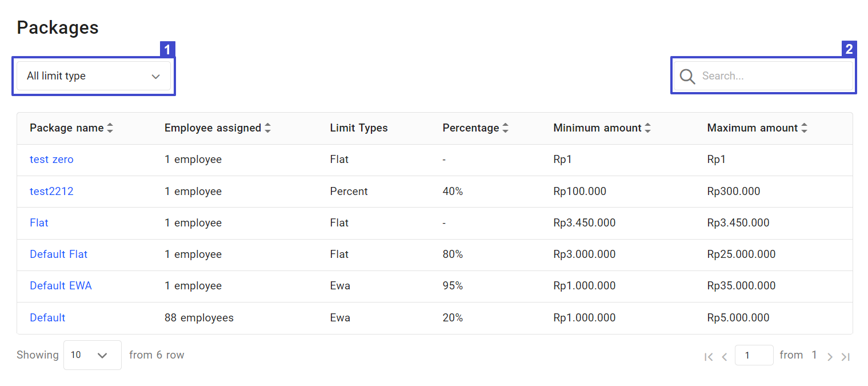
Task: Sort by Maximum amount arrows
Action: pyautogui.click(x=804, y=128)
